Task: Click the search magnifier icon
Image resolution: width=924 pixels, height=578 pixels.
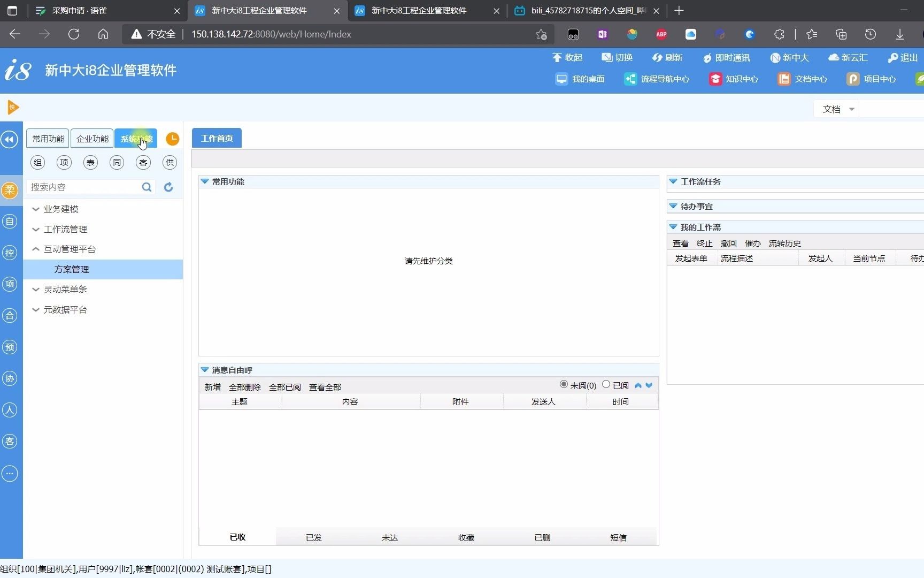Action: pos(147,187)
